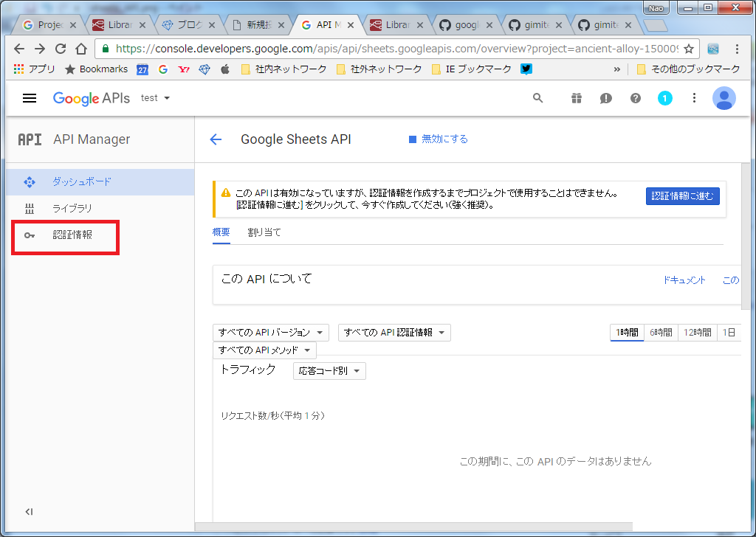
Task: Open the ドキュメント link
Action: pyautogui.click(x=684, y=280)
